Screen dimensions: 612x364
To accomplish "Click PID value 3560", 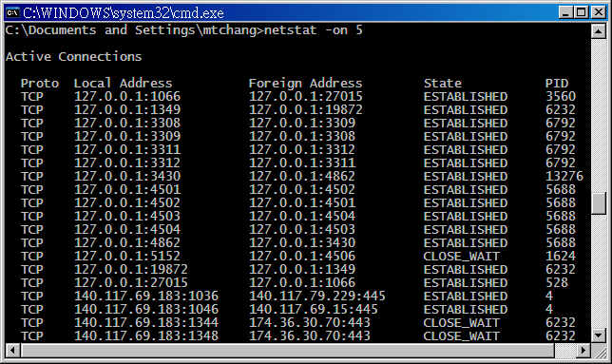I will click(561, 96).
